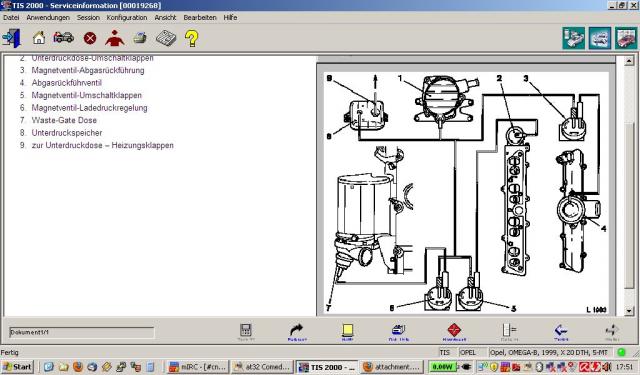640x375 pixels.
Task: Click the scroll down arrow of diagram pane
Action: click(x=629, y=311)
